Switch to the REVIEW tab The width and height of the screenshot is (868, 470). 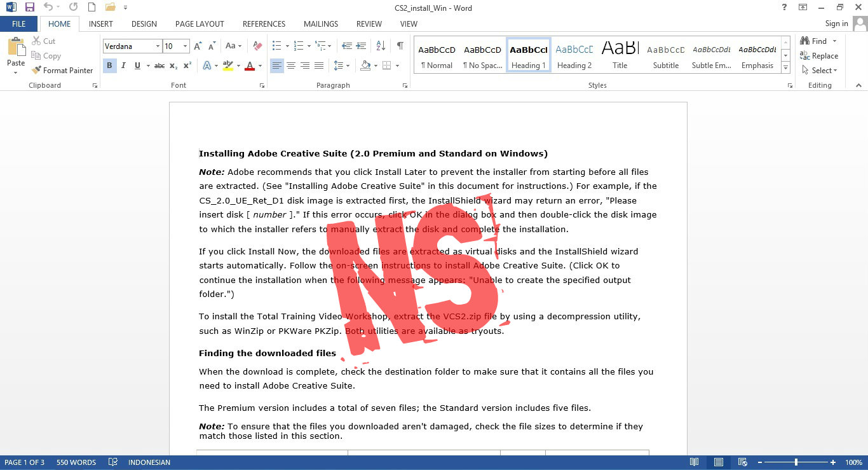tap(369, 24)
